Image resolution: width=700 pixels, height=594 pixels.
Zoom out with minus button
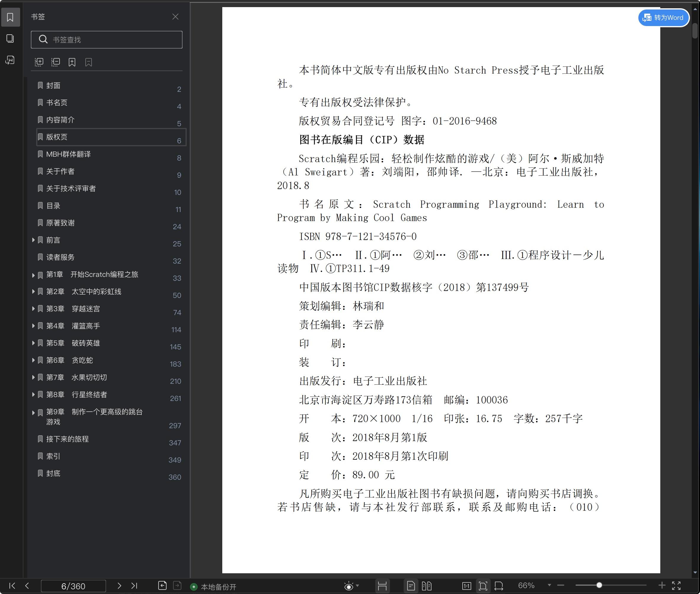point(561,586)
